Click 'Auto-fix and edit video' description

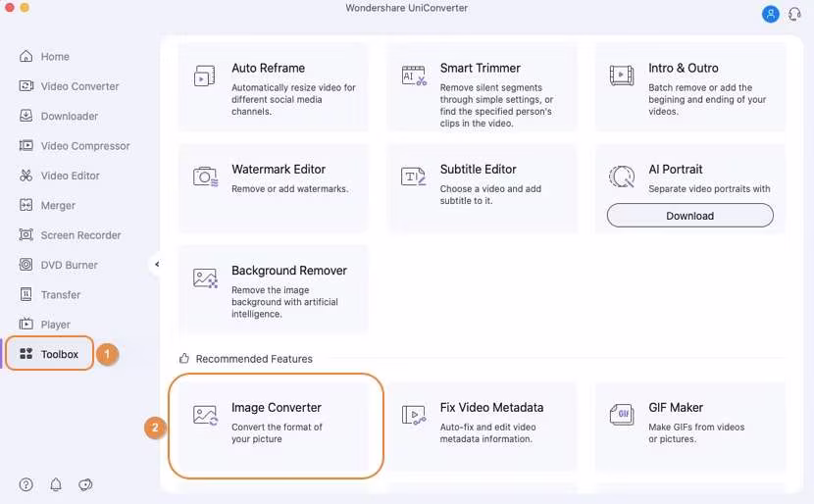[x=487, y=432]
